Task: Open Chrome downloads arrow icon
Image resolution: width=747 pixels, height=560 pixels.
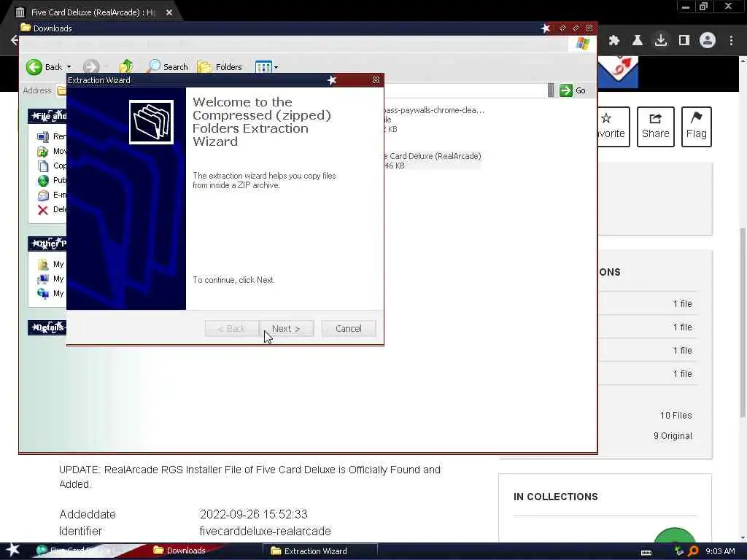Action: (661, 41)
